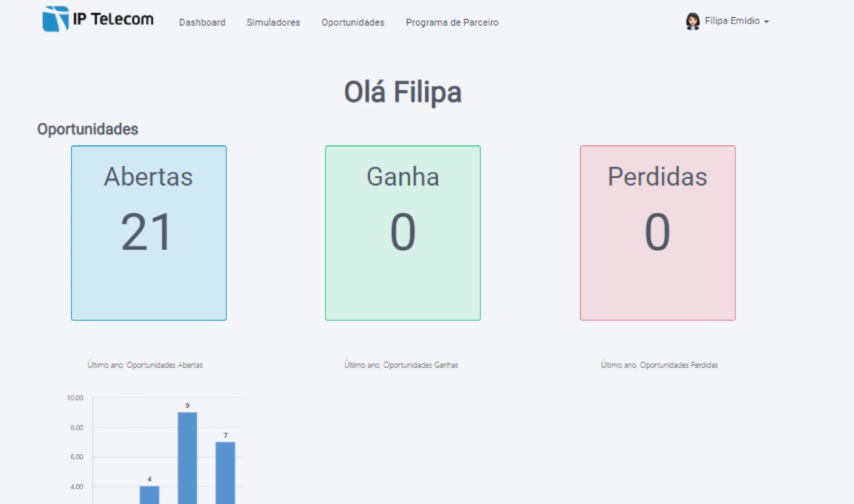Viewport: 854px width, 504px height.
Task: Click the Filipa Emidio avatar picture
Action: 692,21
